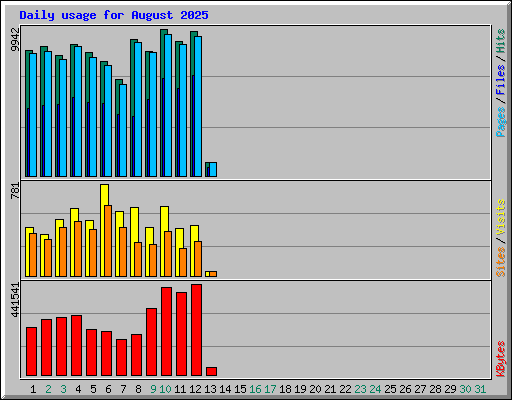Click the 'Visits' legend label
Image resolution: width=512 pixels, height=400 pixels.
coord(501,217)
